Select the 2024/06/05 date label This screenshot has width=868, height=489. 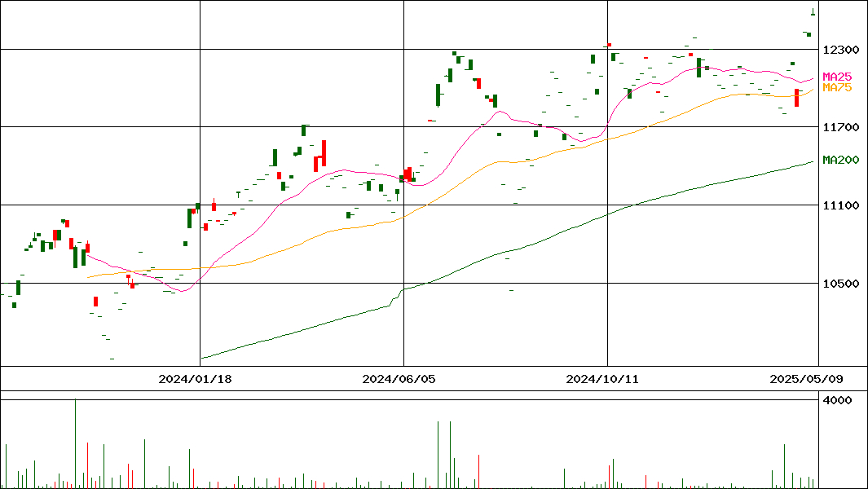[x=399, y=379]
